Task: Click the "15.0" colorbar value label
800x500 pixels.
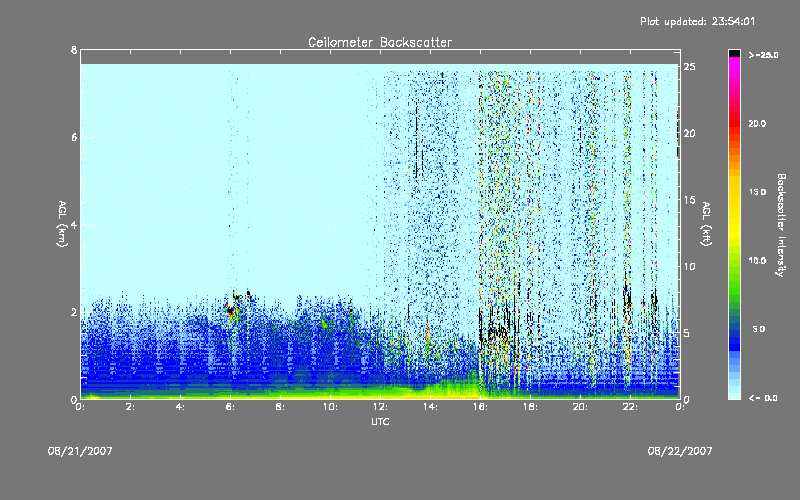Action: tap(757, 192)
